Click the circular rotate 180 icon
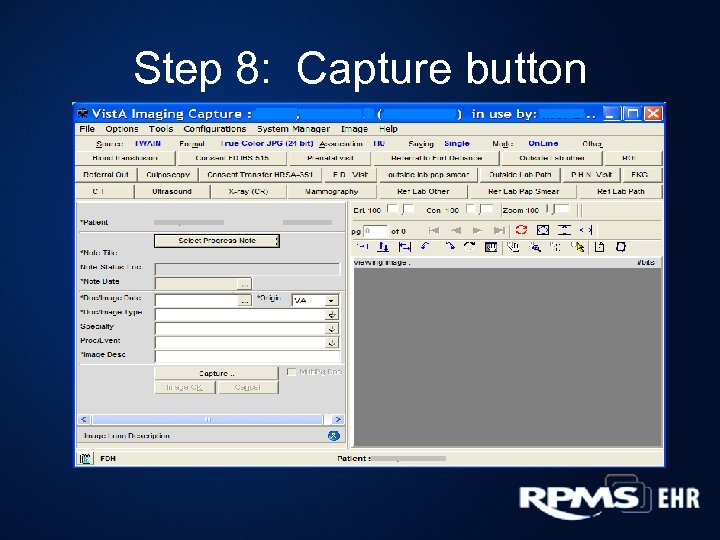 point(469,247)
